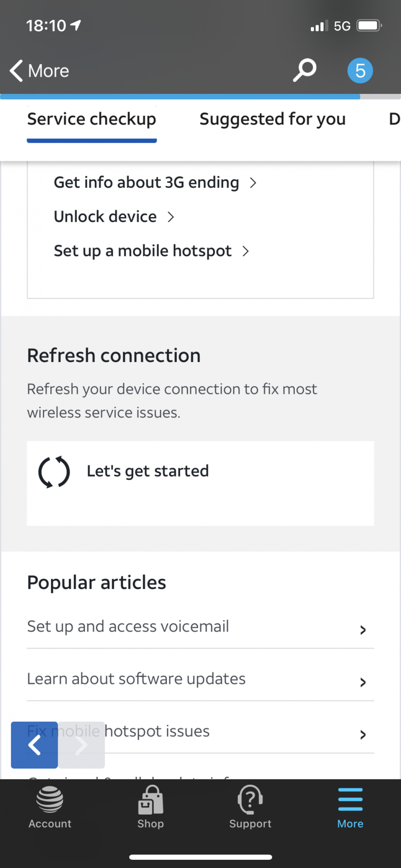Switch to the Suggested for you tab

pos(272,119)
